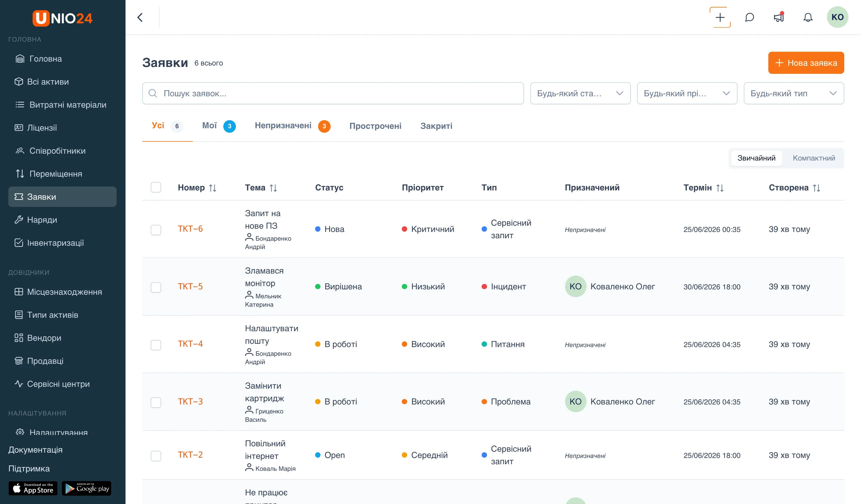Open Співробітники section
861x504 pixels.
coord(62,151)
